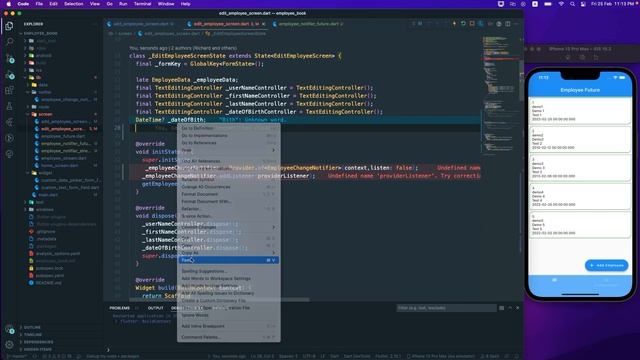The width and height of the screenshot is (640, 360).
Task: Click Add Employee button in simulator
Action: tap(607, 265)
